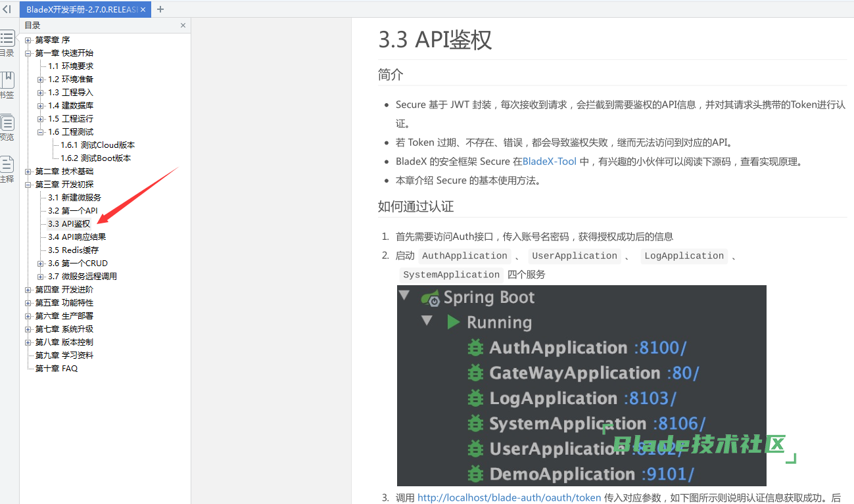This screenshot has width=854, height=504.
Task: Close the BladeX开发手册 document tab
Action: [x=143, y=10]
